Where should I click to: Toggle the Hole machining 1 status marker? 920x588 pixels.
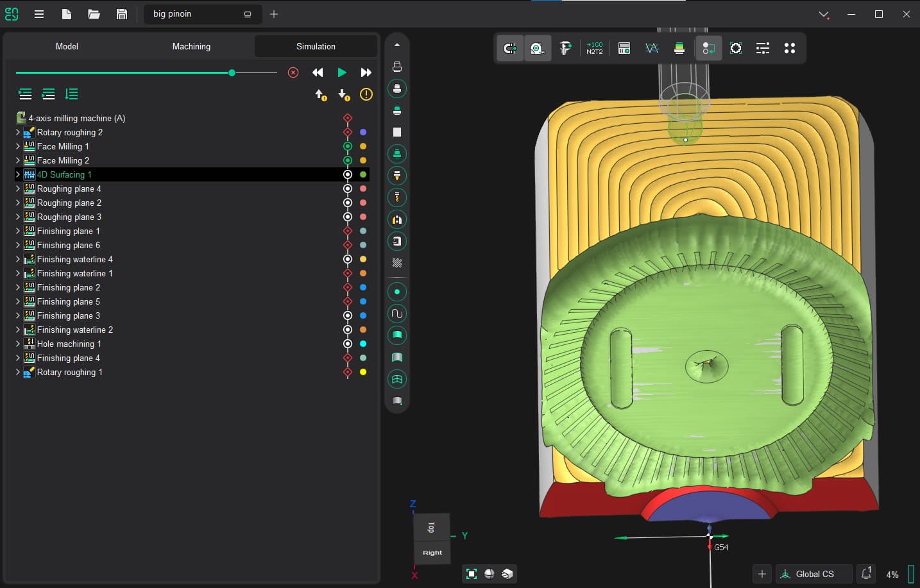[x=348, y=344]
